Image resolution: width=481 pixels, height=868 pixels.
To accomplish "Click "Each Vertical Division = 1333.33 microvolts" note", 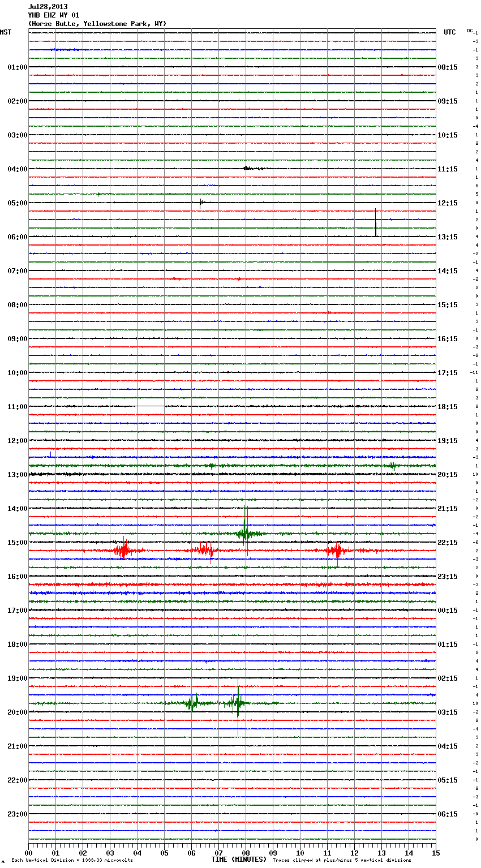I will (72, 860).
